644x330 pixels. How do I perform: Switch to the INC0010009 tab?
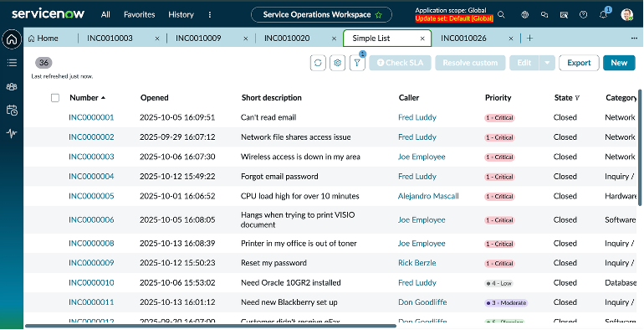pos(198,39)
